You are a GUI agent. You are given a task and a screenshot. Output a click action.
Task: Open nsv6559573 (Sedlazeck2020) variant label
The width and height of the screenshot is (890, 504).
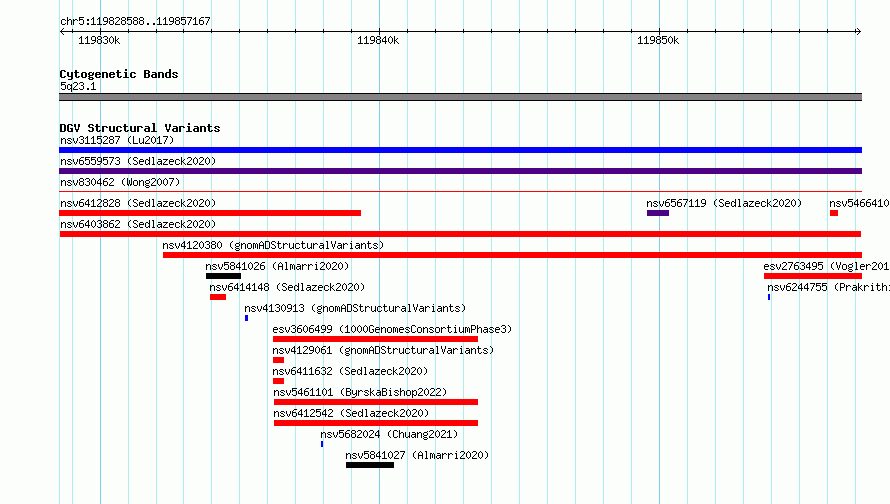click(138, 161)
